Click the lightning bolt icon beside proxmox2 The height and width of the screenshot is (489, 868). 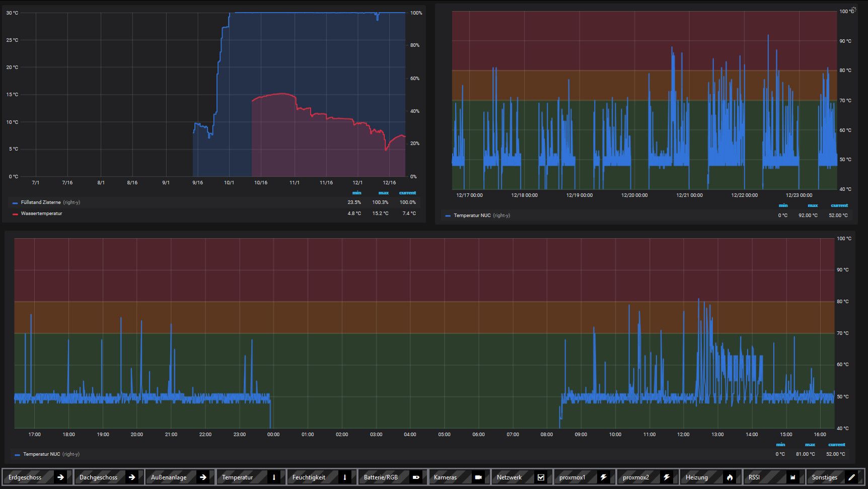667,477
